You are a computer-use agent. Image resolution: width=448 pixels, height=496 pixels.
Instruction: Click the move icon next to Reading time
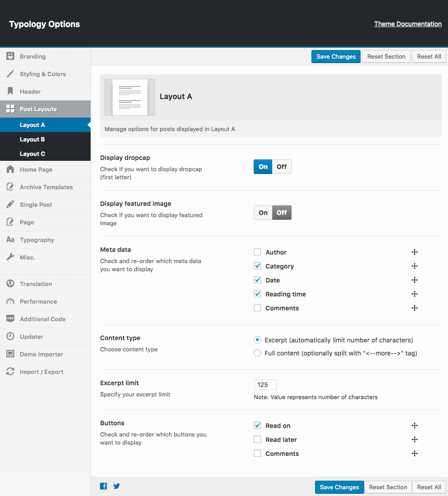coord(415,294)
